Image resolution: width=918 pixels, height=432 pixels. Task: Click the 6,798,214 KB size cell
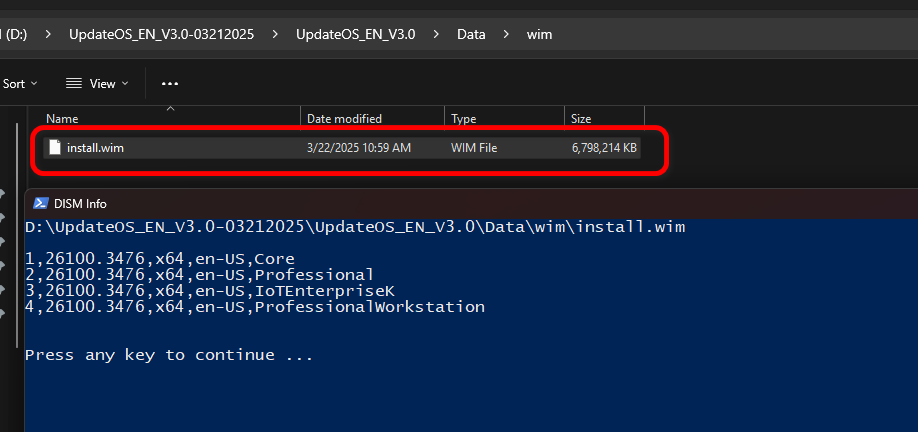pos(604,148)
